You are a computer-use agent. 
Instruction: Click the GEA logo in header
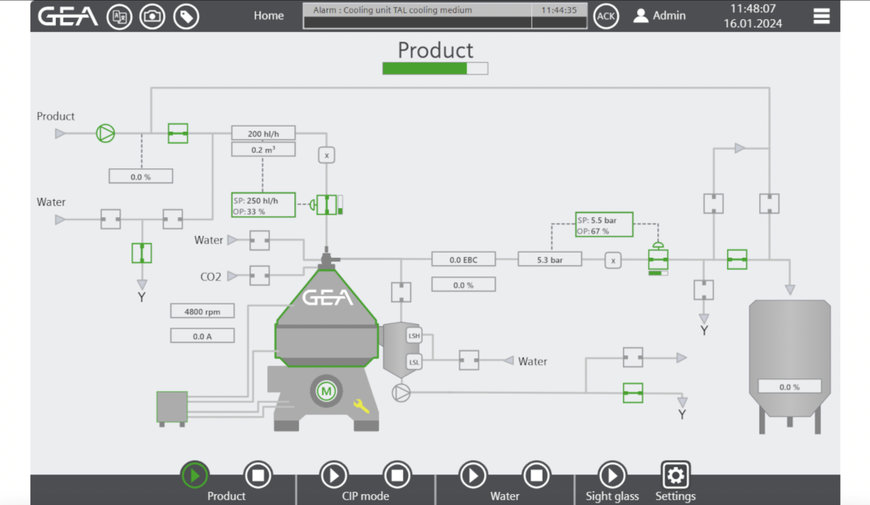pyautogui.click(x=68, y=16)
